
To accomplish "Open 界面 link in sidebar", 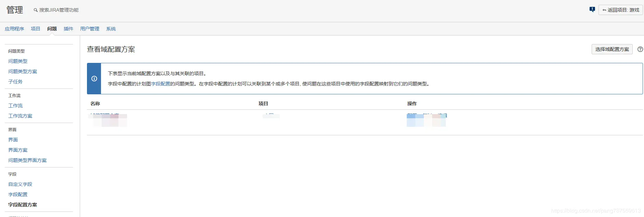I will point(13,140).
